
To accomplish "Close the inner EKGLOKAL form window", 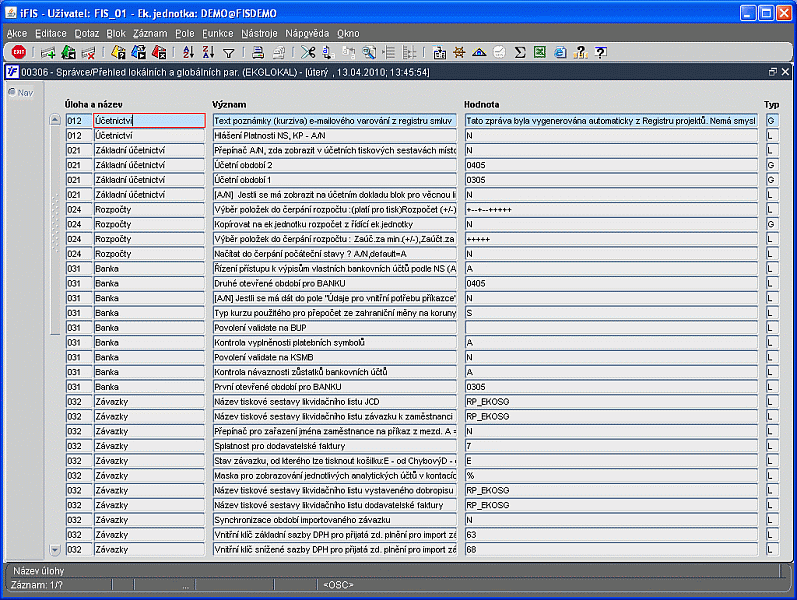I will pyautogui.click(x=785, y=72).
